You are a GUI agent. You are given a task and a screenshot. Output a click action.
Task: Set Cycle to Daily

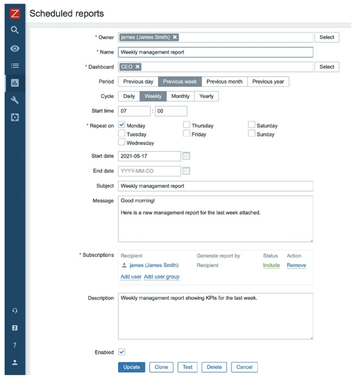click(129, 96)
